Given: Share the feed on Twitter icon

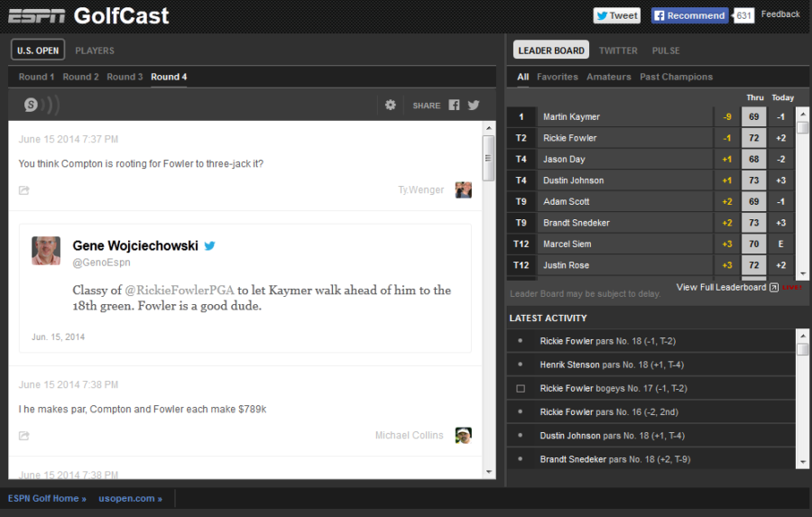Looking at the screenshot, I should coord(474,106).
